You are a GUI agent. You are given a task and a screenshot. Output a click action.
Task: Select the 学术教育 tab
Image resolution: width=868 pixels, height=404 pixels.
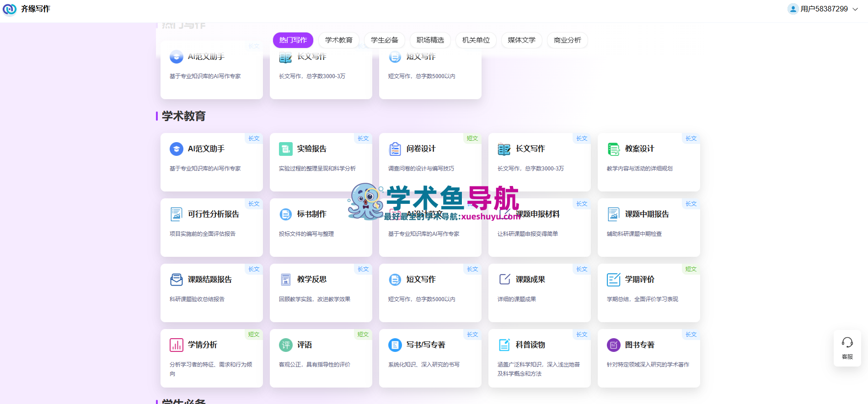(339, 40)
